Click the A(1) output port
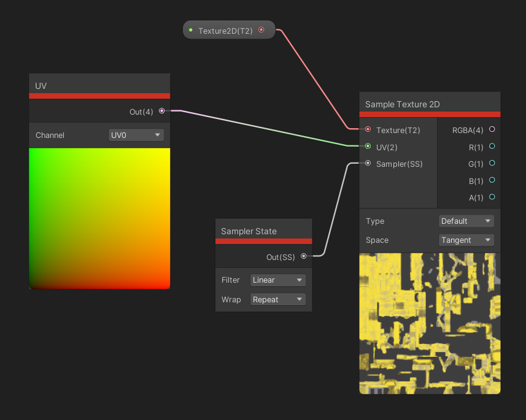This screenshot has height=420, width=526. 492,198
